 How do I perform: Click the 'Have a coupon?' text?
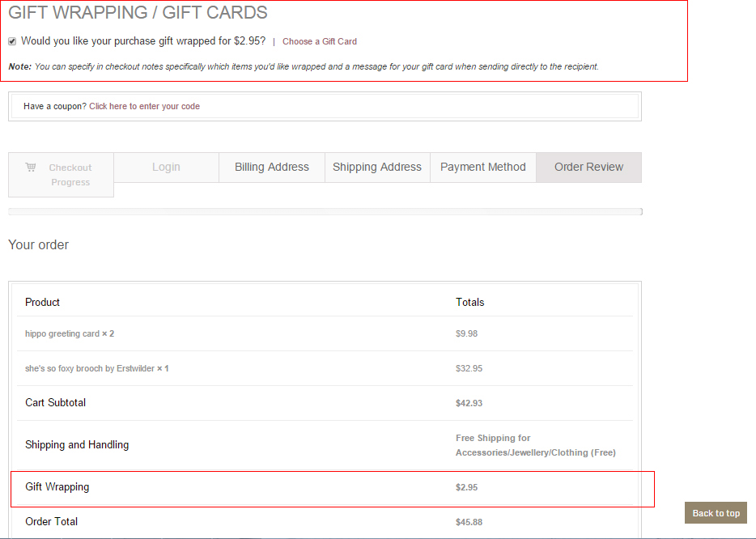pos(55,106)
